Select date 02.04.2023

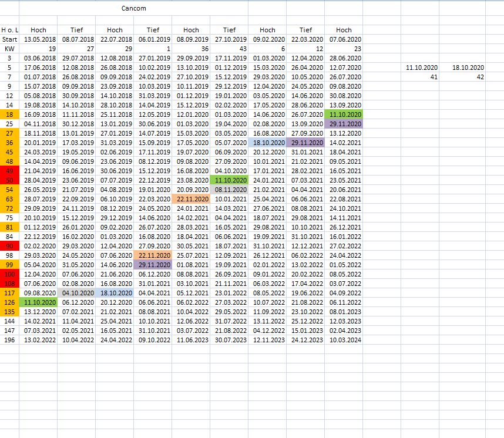tap(344, 331)
